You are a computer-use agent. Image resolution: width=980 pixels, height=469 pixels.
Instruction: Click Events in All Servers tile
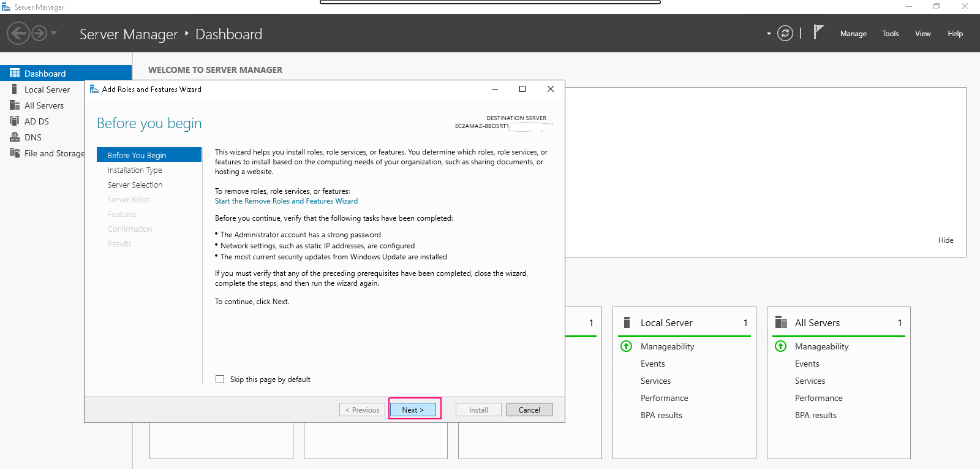[x=807, y=364]
